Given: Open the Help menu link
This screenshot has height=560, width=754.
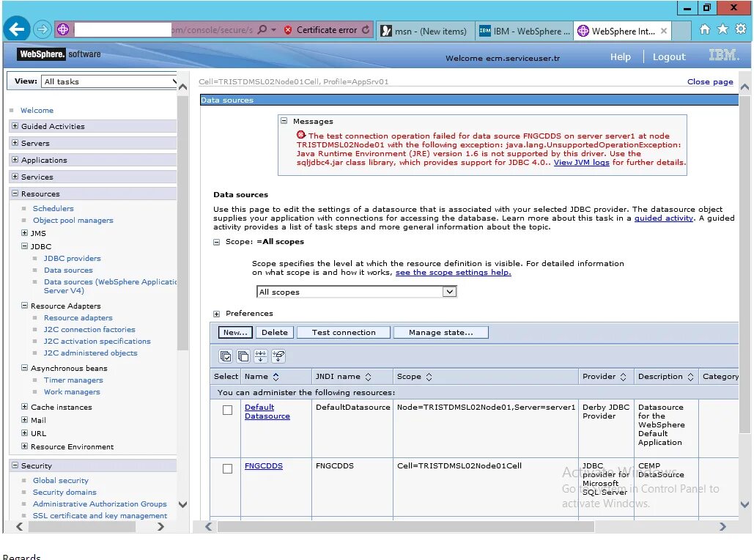Looking at the screenshot, I should pos(621,56).
